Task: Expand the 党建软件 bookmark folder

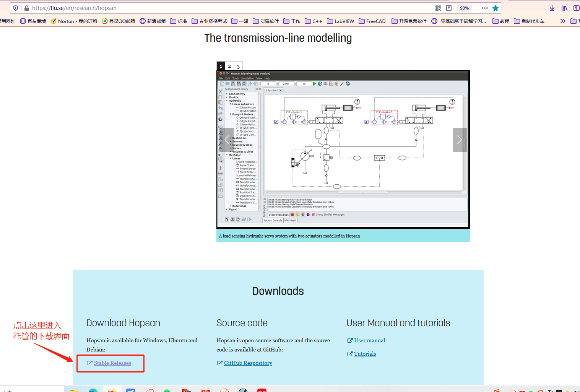Action: (x=266, y=21)
